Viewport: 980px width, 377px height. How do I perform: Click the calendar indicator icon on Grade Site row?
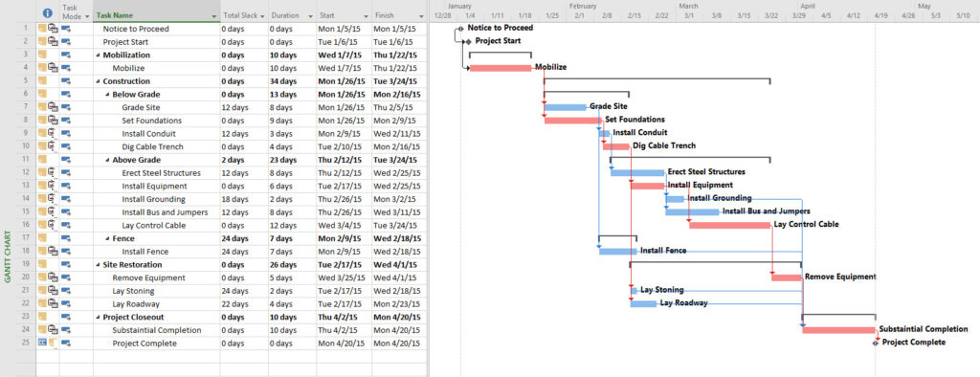point(53,107)
